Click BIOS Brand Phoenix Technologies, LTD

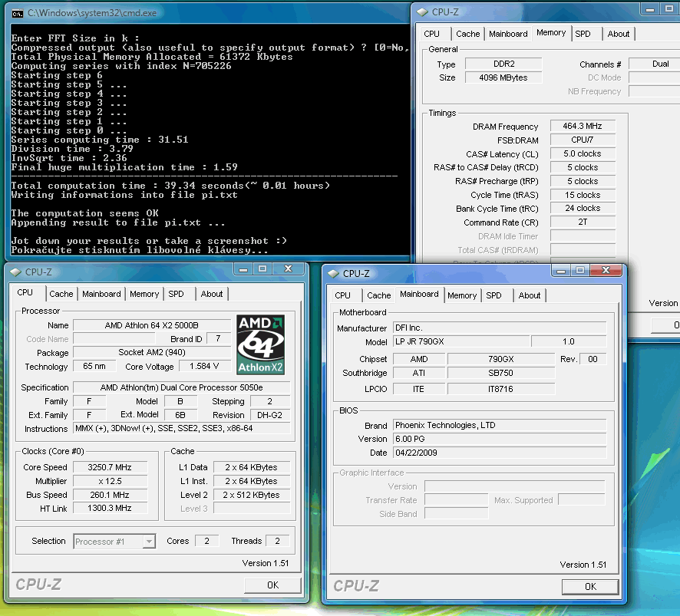tap(500, 425)
